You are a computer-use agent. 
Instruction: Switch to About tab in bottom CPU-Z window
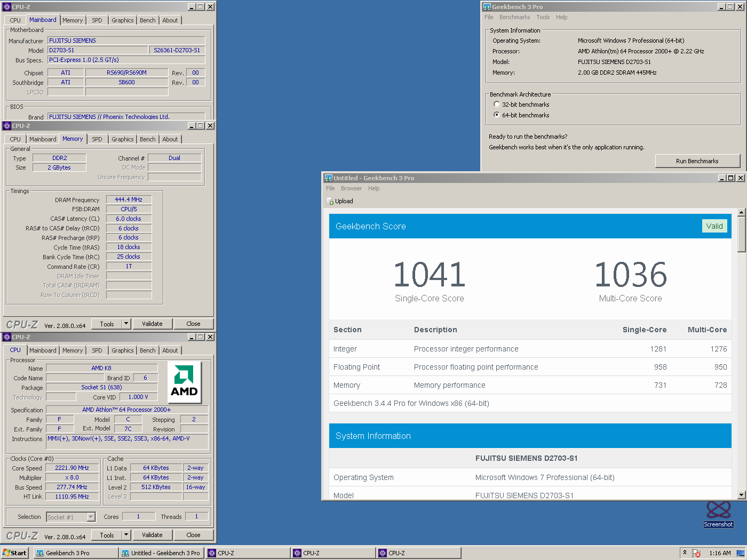point(170,350)
